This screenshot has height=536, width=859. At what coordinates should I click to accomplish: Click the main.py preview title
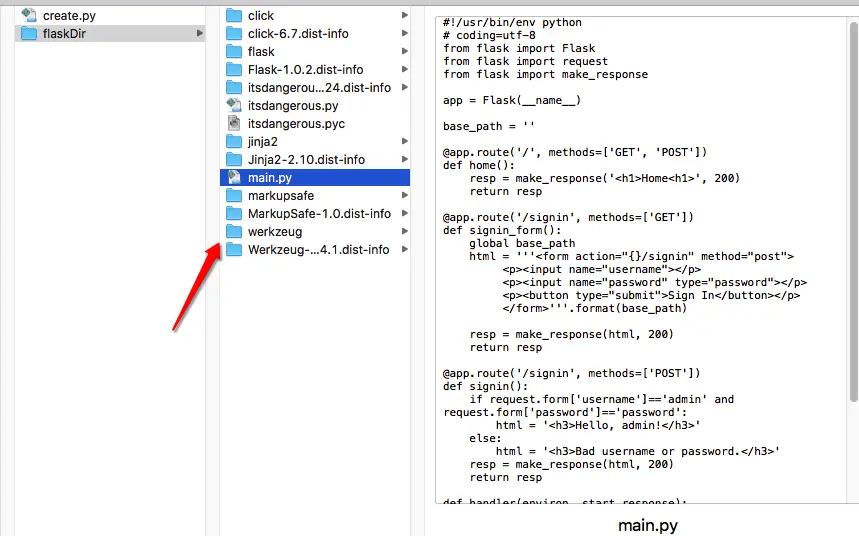(648, 526)
